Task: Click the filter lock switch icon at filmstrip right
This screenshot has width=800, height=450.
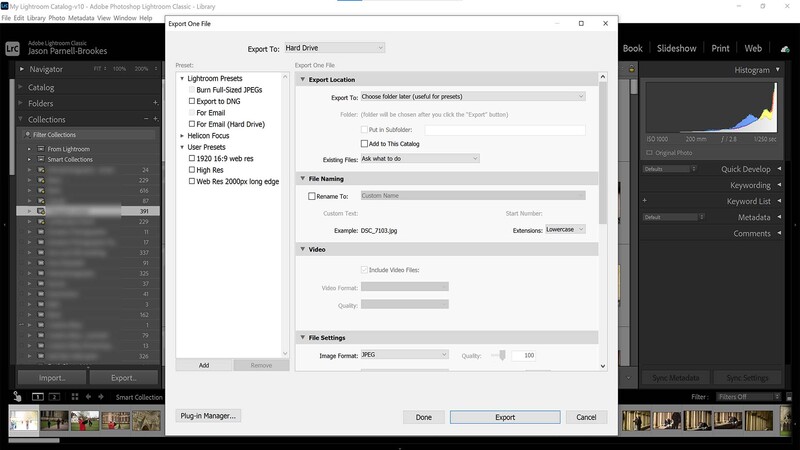Action: coord(789,396)
